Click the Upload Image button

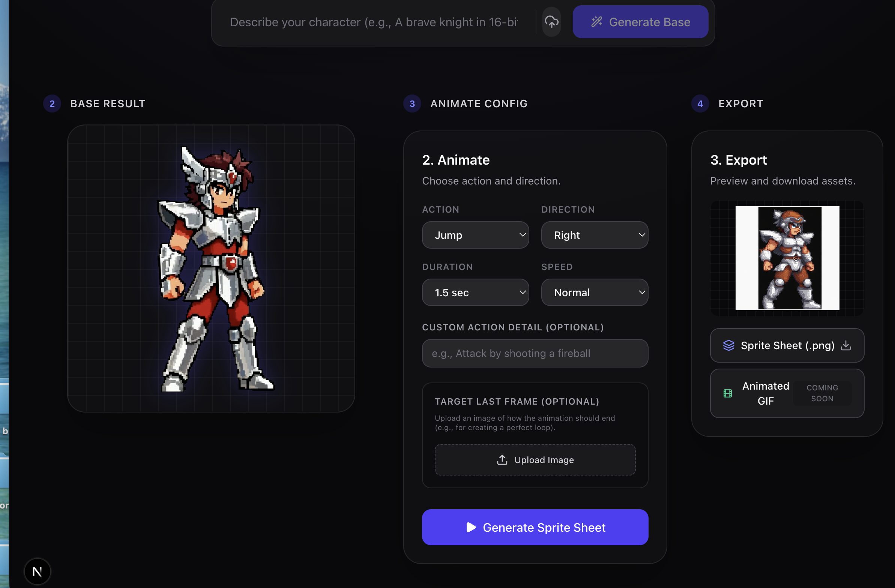[x=535, y=459]
